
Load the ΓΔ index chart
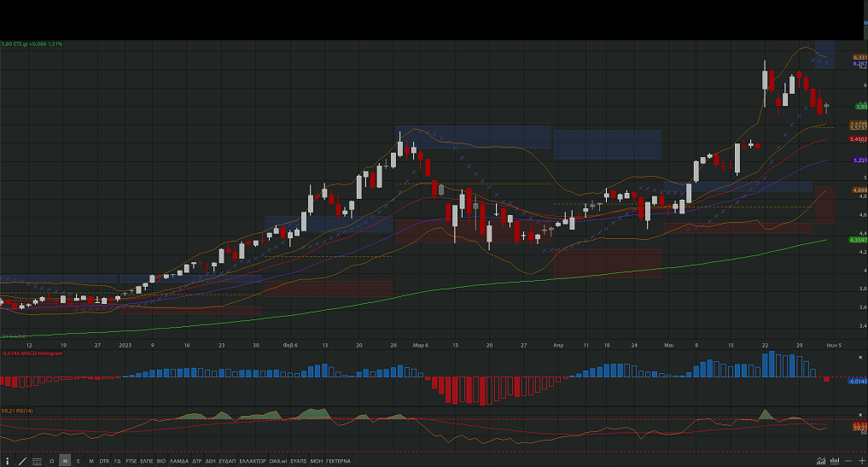[118, 461]
